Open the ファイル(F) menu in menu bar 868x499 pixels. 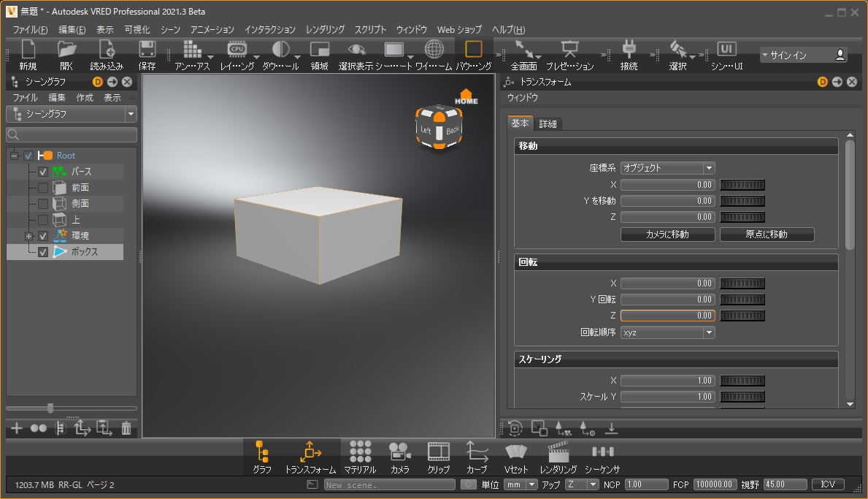(31, 29)
